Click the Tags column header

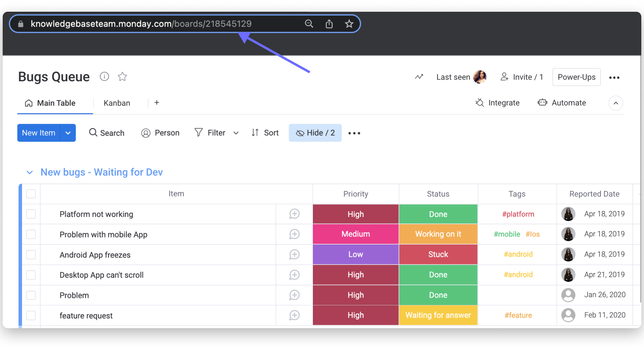pos(517,194)
